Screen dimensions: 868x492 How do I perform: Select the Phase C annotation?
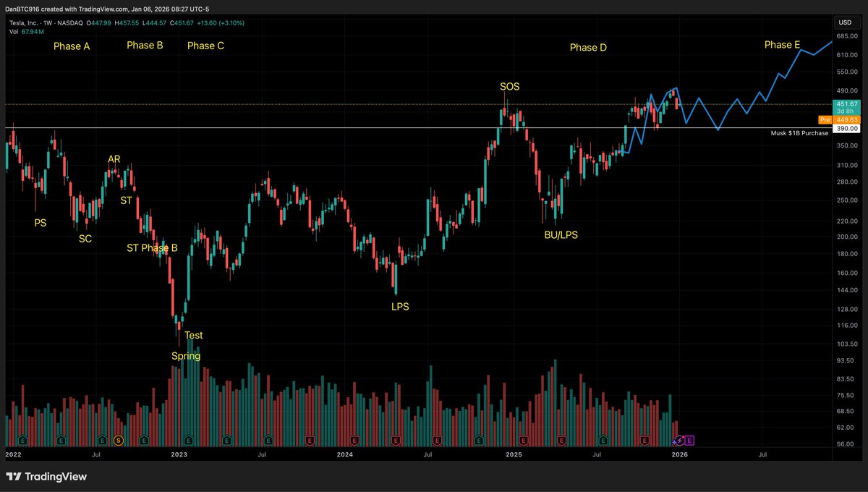pos(205,46)
